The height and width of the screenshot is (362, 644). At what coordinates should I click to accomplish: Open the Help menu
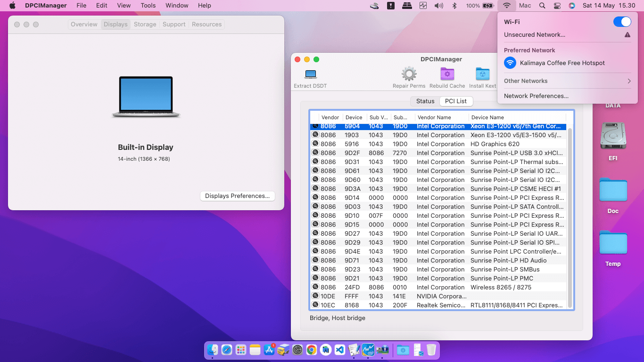(205, 6)
